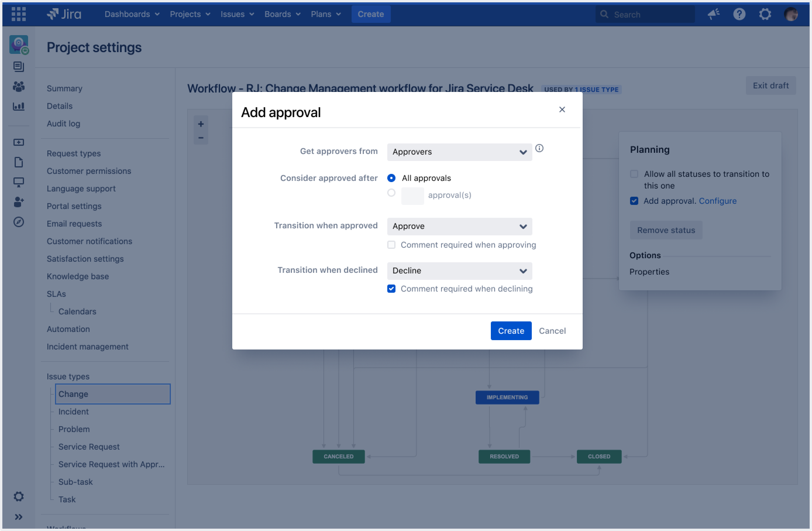812x531 pixels.
Task: Open the Jira administration gear icon
Action: point(765,14)
